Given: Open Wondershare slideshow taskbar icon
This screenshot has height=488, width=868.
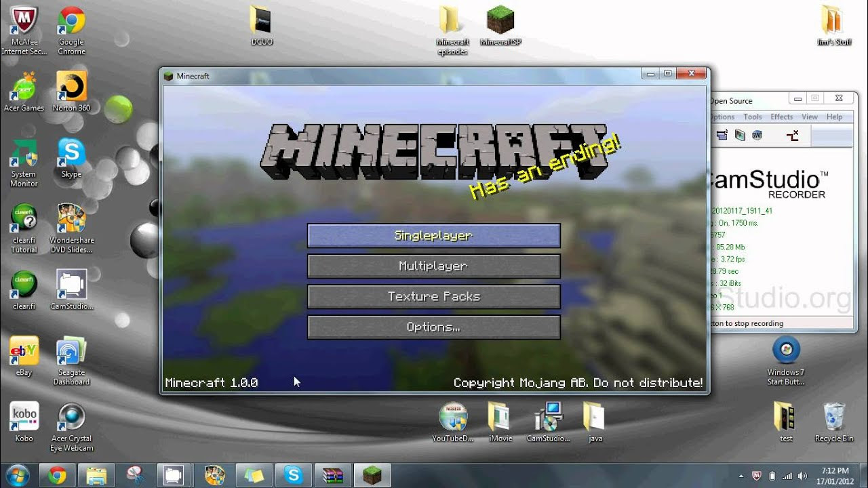Looking at the screenshot, I should pos(214,476).
